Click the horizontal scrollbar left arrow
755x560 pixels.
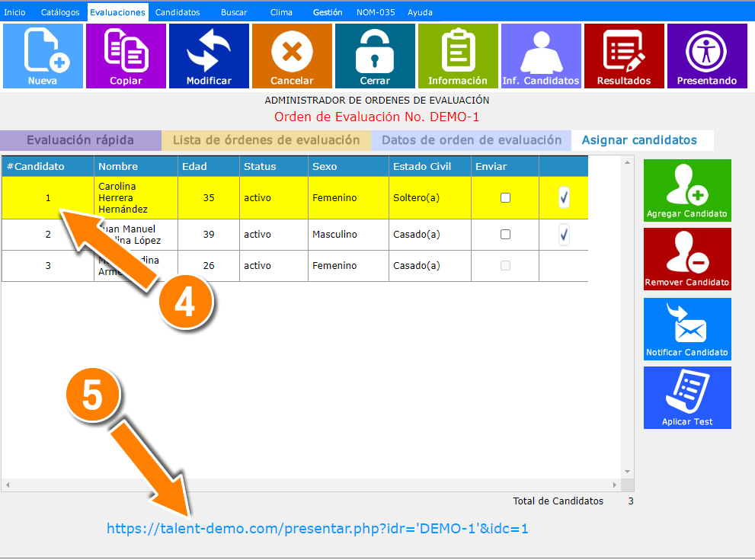coord(7,485)
